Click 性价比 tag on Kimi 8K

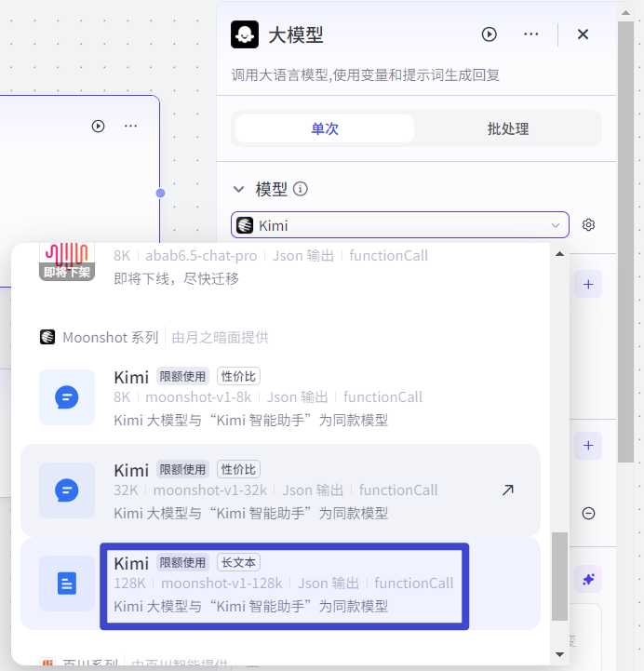238,377
